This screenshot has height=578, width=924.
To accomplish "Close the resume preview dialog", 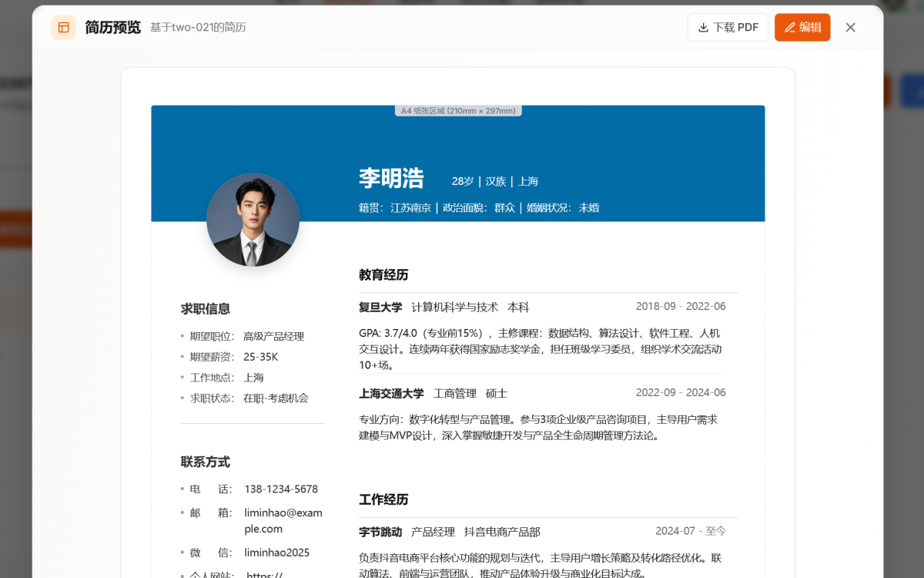I will (850, 28).
